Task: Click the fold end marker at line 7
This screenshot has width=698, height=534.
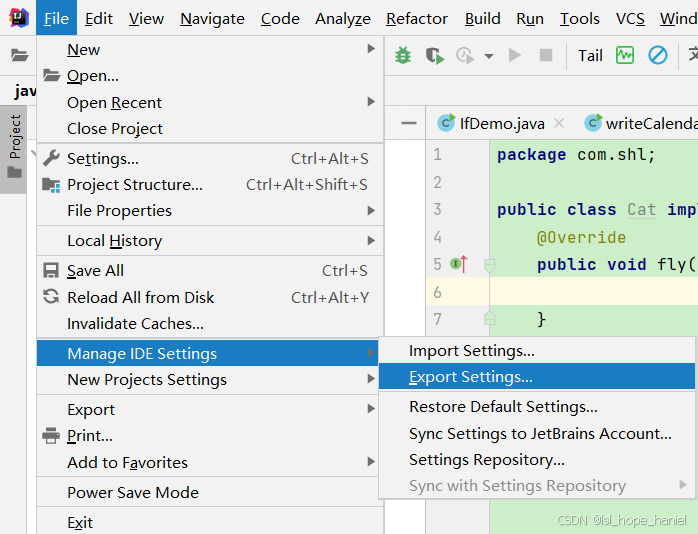Action: pyautogui.click(x=489, y=318)
